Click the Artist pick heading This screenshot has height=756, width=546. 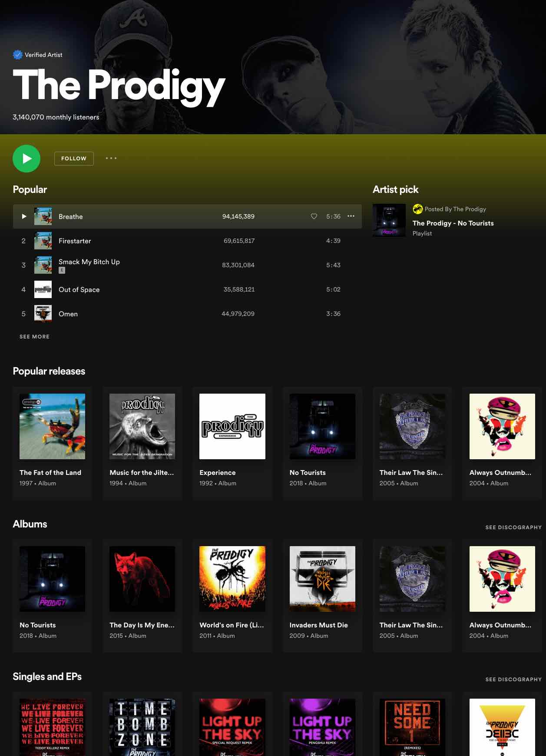[395, 189]
